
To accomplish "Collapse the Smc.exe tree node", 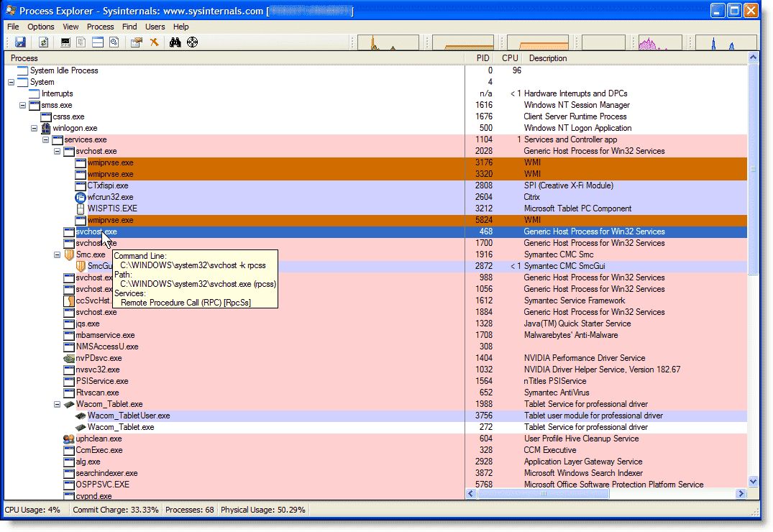I will 58,255.
